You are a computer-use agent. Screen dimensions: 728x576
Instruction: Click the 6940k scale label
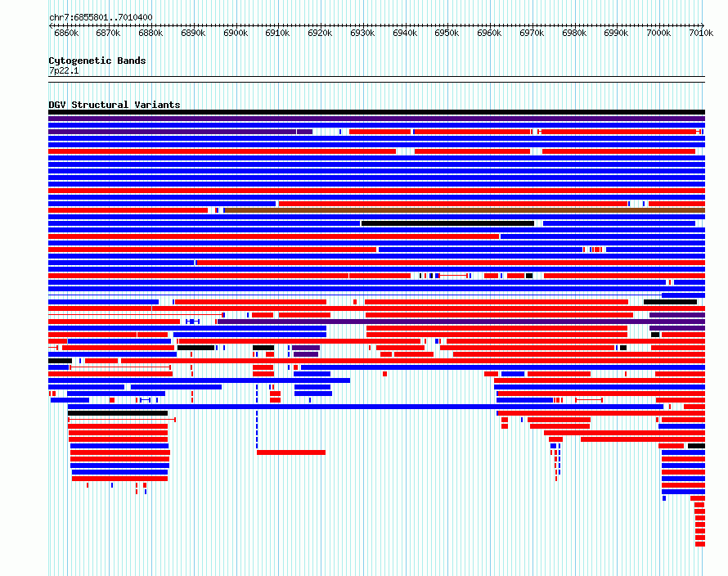[405, 33]
